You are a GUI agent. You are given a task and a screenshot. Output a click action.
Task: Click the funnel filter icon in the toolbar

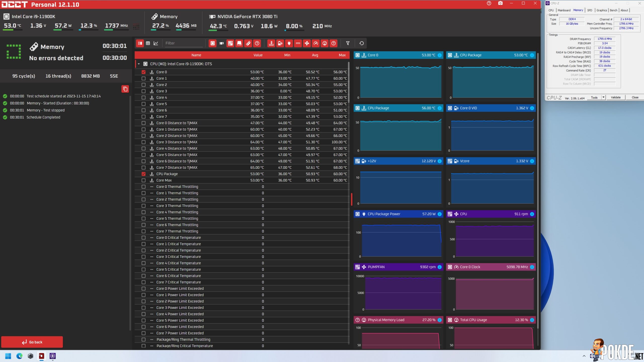point(348,43)
